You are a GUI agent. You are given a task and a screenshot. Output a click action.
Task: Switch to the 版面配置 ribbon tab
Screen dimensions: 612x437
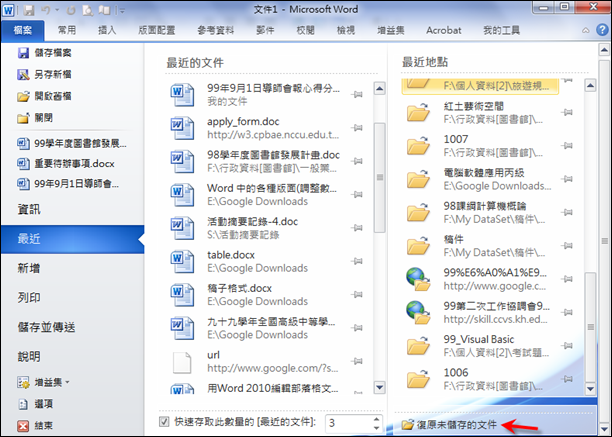[x=157, y=30]
